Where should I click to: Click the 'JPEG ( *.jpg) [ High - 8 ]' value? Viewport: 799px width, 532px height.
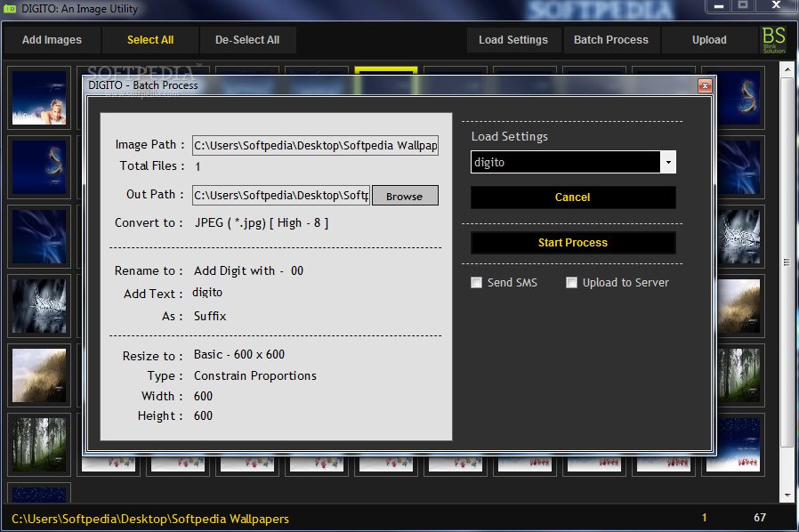point(262,222)
